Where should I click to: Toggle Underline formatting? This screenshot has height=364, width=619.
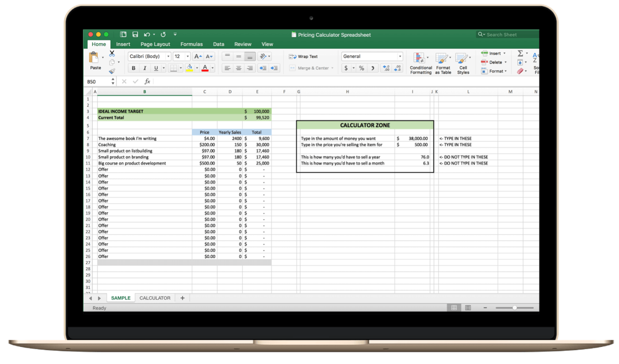pos(156,68)
